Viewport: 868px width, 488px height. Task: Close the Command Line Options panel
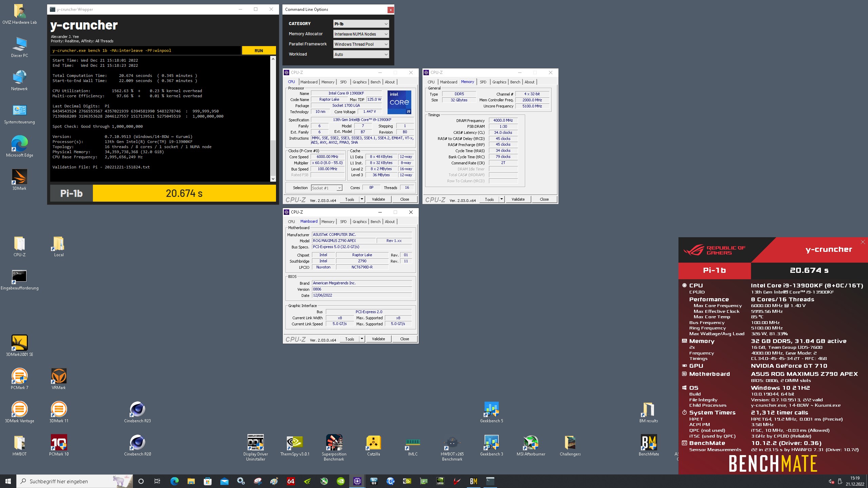(x=391, y=10)
